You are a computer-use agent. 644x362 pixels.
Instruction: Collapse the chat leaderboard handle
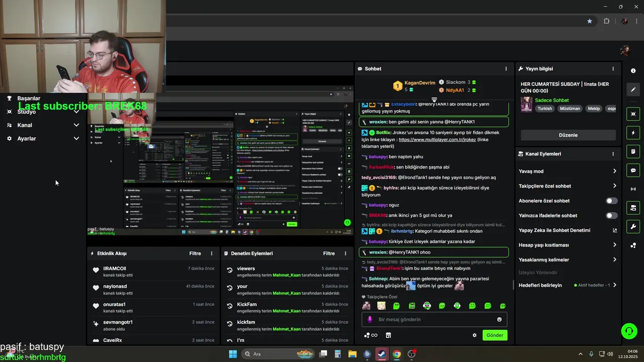coord(434,100)
